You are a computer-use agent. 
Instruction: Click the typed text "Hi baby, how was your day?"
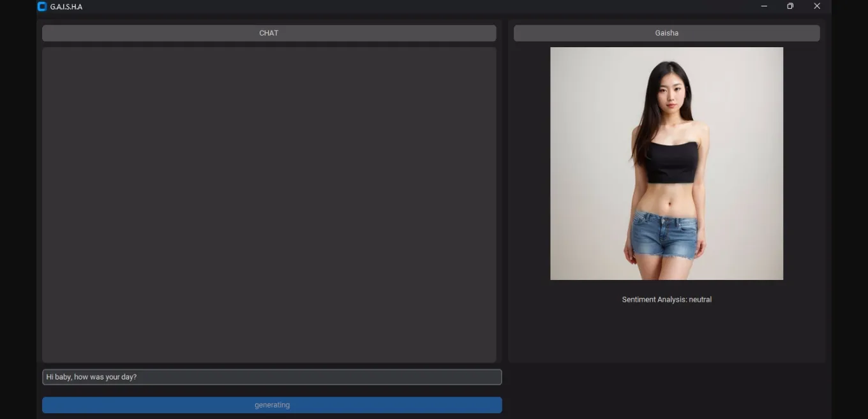(91, 377)
